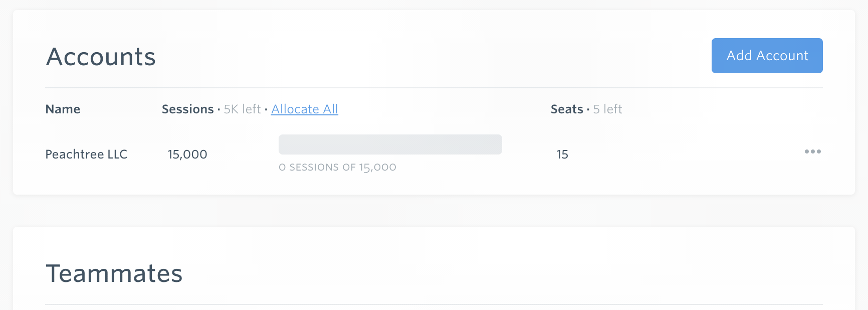
Task: Click the ellipsis icon beside the seats count
Action: coord(813,152)
